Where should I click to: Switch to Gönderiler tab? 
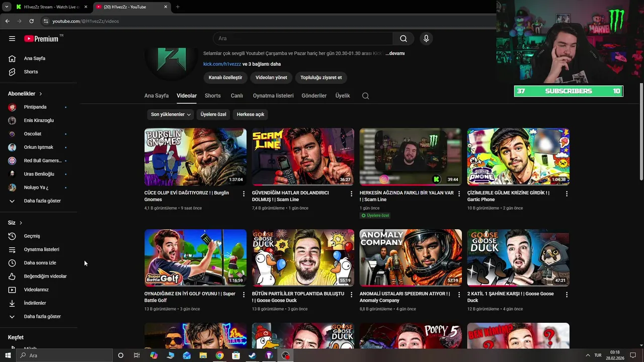click(314, 96)
